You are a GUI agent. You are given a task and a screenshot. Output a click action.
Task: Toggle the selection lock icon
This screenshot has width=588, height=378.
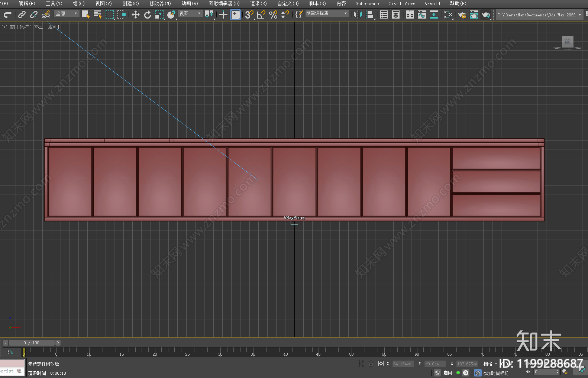tap(371, 364)
